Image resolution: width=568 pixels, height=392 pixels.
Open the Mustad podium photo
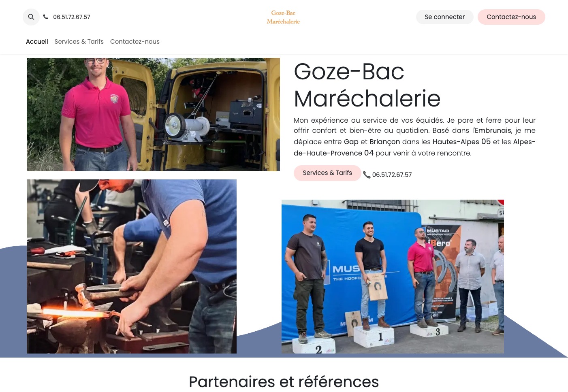point(393,277)
